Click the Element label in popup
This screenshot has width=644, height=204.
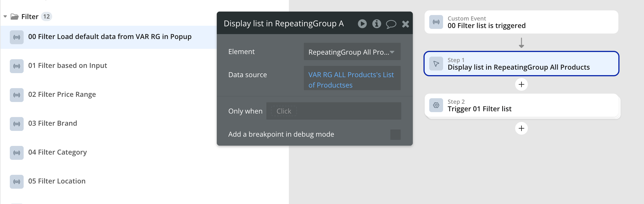click(x=242, y=51)
